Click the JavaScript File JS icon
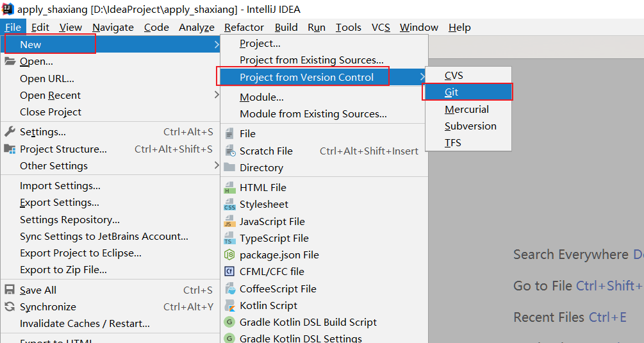Viewport: 644px width, 343px height. pos(229,221)
